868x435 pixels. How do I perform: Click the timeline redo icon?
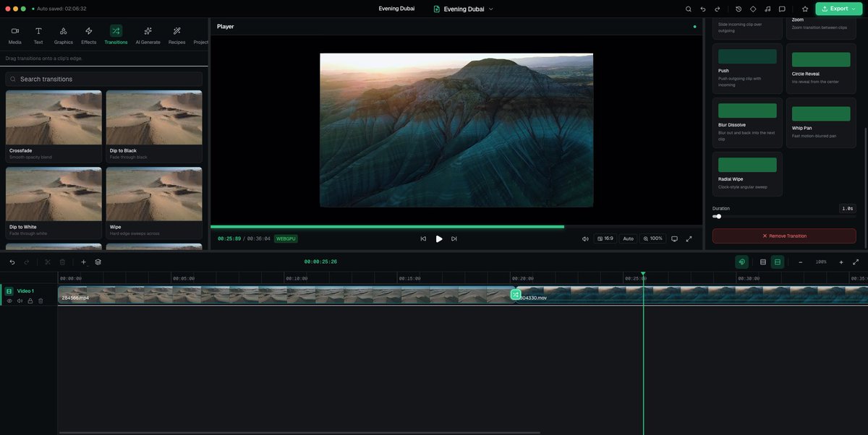tap(27, 262)
